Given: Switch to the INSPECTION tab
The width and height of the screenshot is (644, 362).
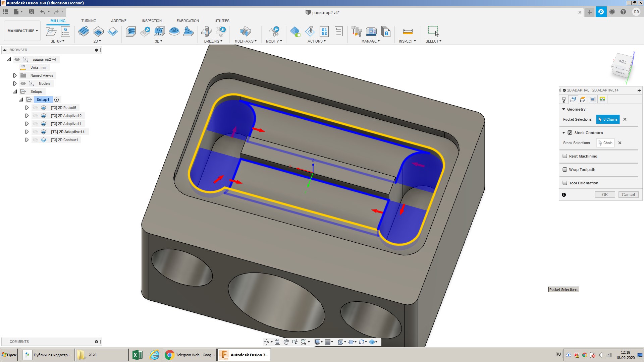Looking at the screenshot, I should 152,21.
